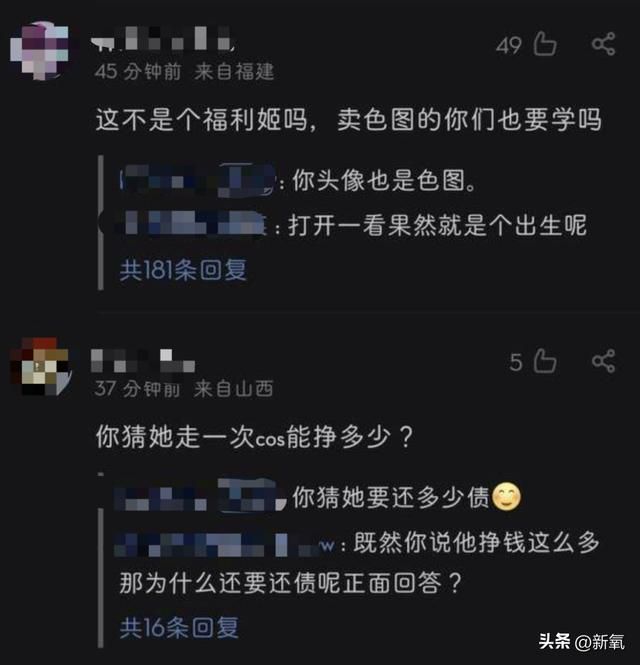Screen dimensions: 640x665
Task: Like the comment from 山西
Action: pos(545,361)
